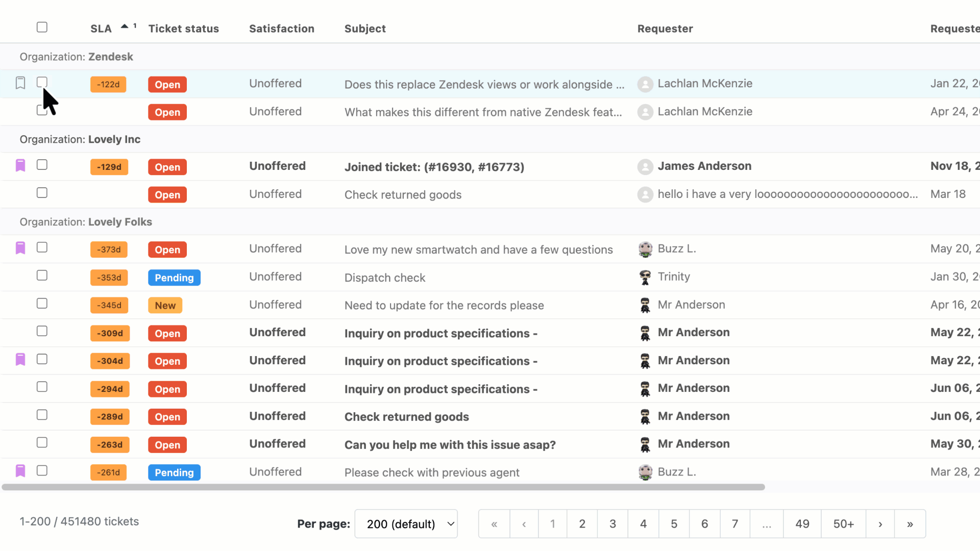Viewport: 980px width, 551px height.
Task: Toggle the purple bookmark on the -373d smartwatch ticket
Action: (20, 248)
